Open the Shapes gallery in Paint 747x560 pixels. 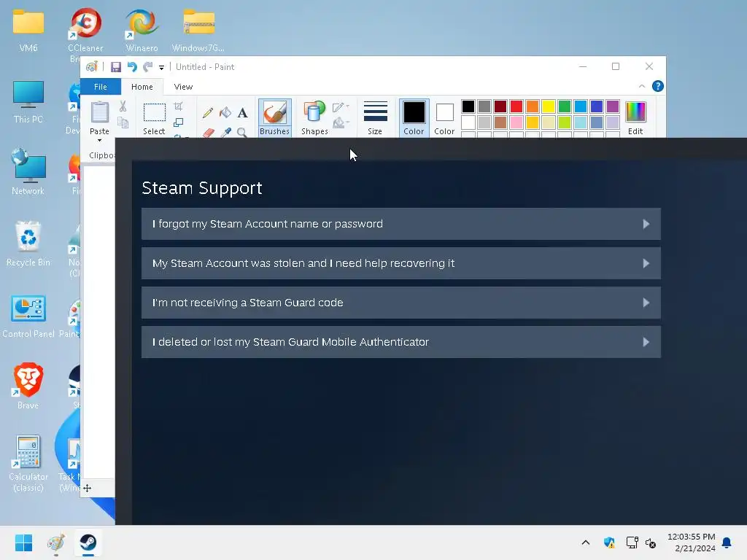coord(314,117)
